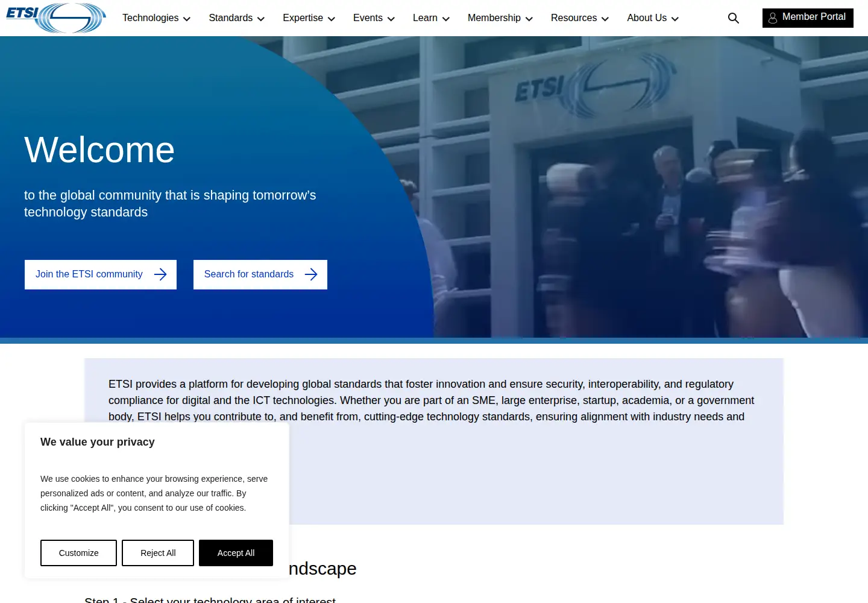Reject all cookies
Viewport: 868px width, 603px height.
click(x=158, y=553)
